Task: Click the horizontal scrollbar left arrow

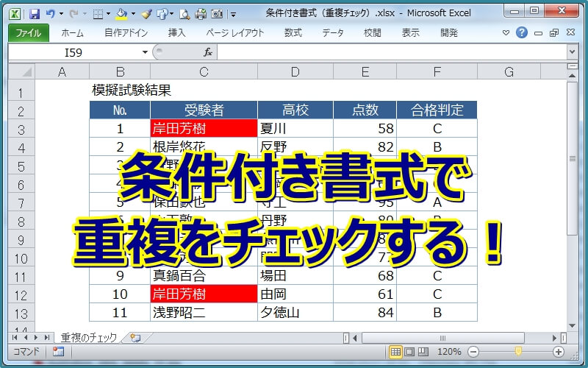Action: pos(355,338)
